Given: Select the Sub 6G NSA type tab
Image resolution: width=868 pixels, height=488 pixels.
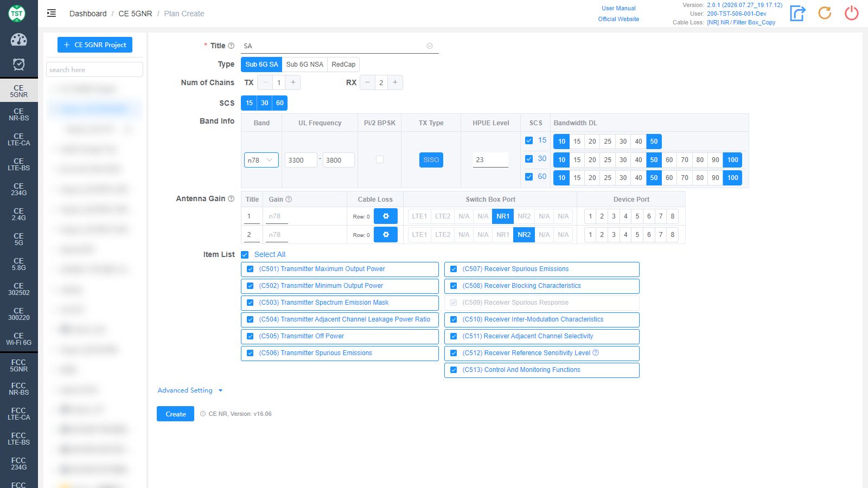Looking at the screenshot, I should (305, 65).
